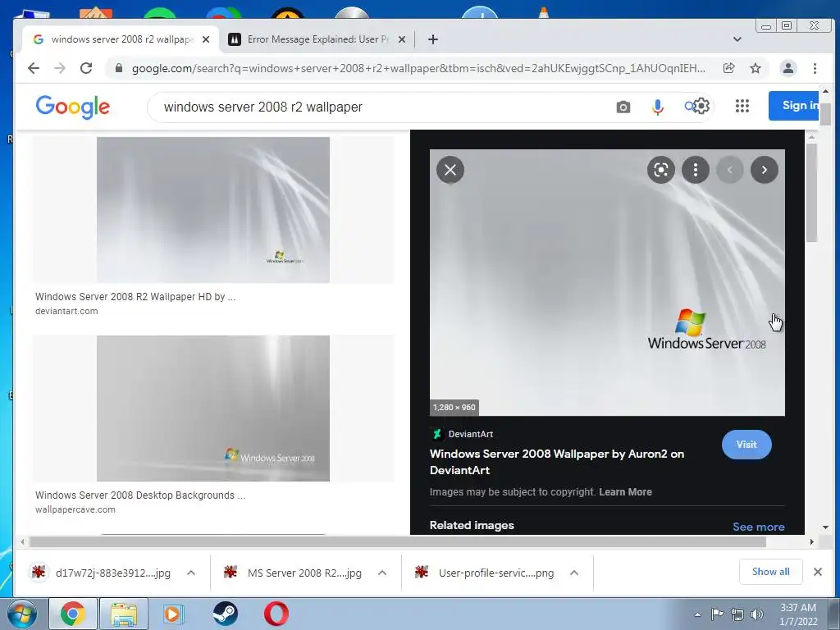Screen dimensions: 840x630
Task: Search by image with the camera icon
Action: point(623,107)
